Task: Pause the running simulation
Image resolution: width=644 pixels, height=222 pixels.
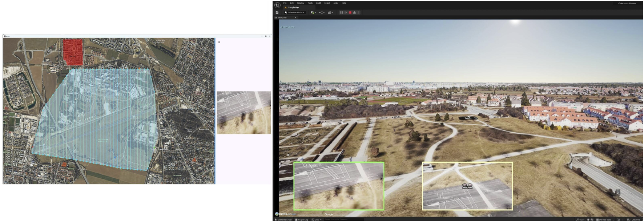Action: [341, 12]
